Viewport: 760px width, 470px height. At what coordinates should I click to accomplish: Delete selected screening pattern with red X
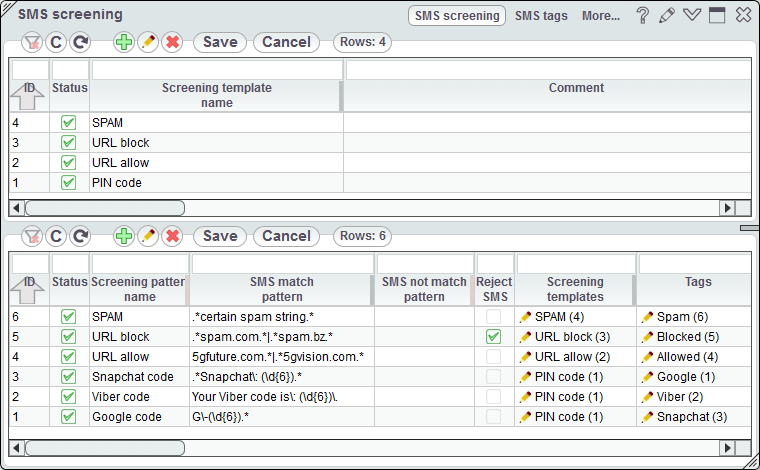pyautogui.click(x=173, y=236)
